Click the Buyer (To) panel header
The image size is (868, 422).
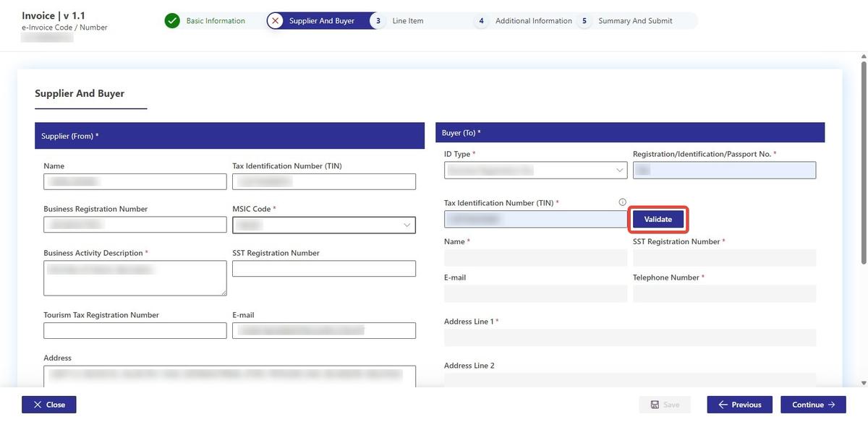(x=630, y=133)
